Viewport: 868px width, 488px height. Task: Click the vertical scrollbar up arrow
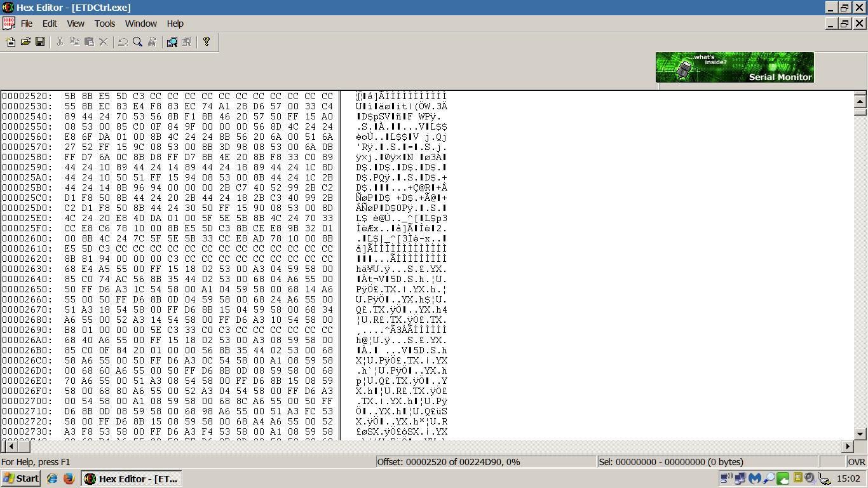point(860,100)
